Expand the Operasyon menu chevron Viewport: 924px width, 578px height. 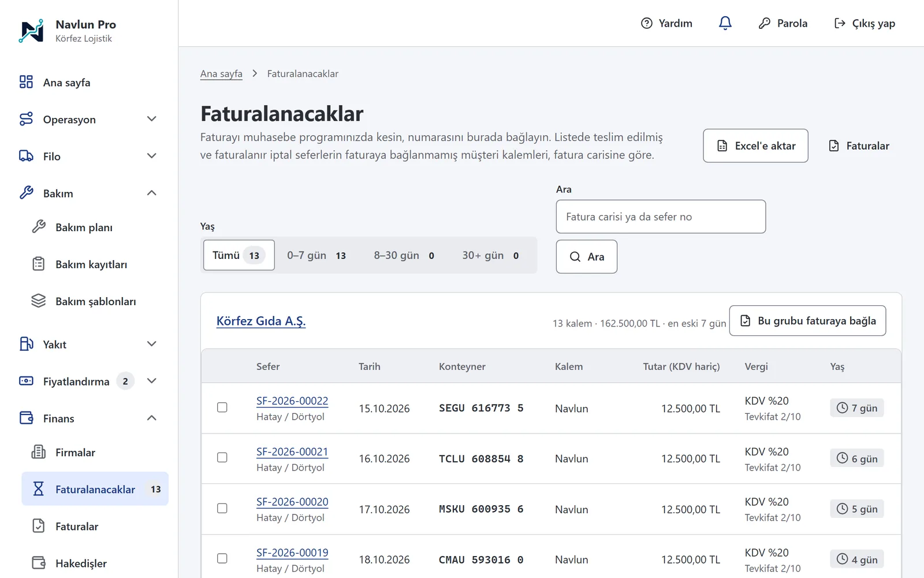coord(152,119)
